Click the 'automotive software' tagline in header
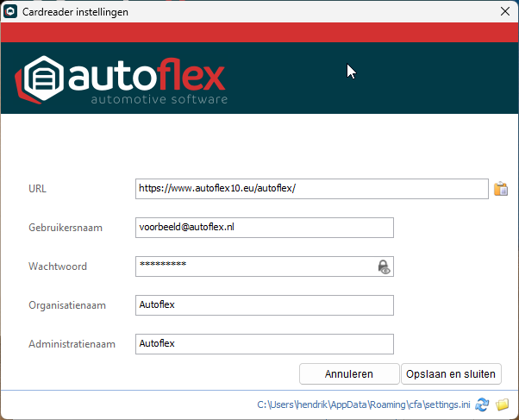 tap(159, 100)
